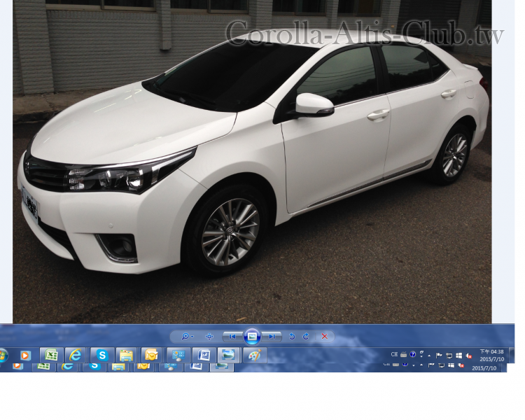Open Skype from the taskbar
The height and width of the screenshot is (420, 525).
pos(101,356)
